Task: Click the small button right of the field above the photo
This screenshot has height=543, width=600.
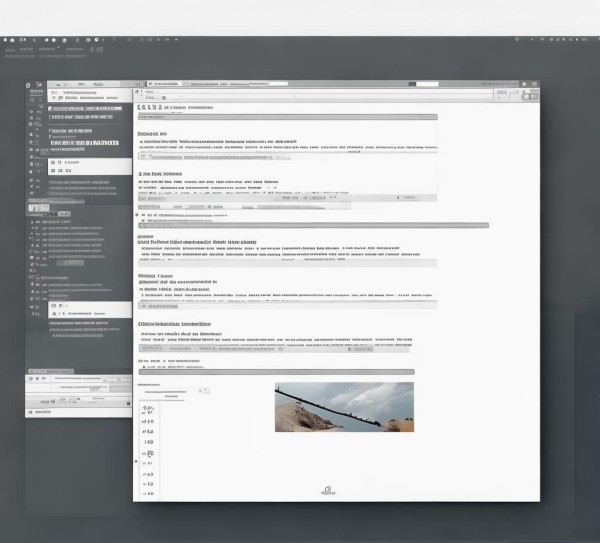Action: tap(203, 389)
